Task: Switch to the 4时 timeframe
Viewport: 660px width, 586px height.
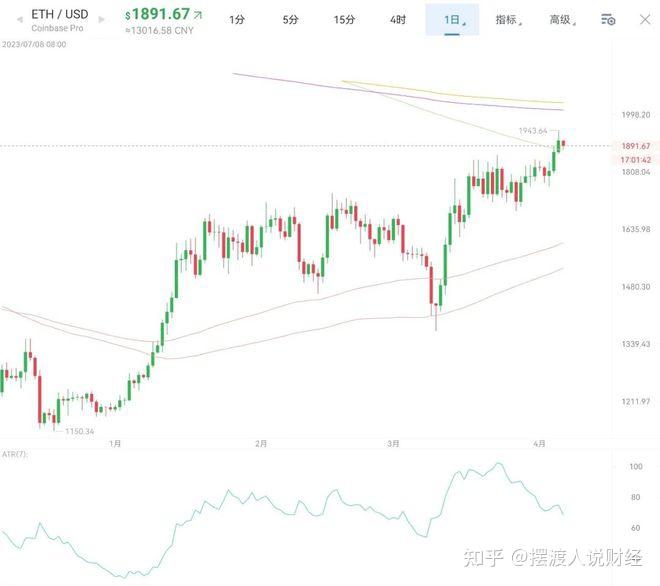Action: coord(398,19)
